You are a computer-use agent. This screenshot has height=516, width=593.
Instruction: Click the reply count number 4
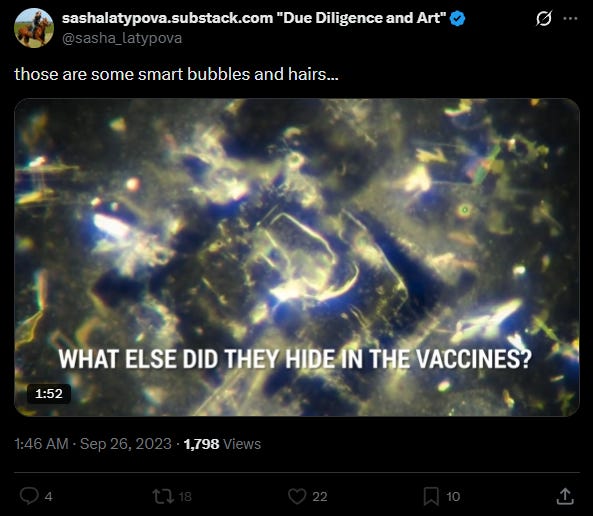pyautogui.click(x=48, y=496)
